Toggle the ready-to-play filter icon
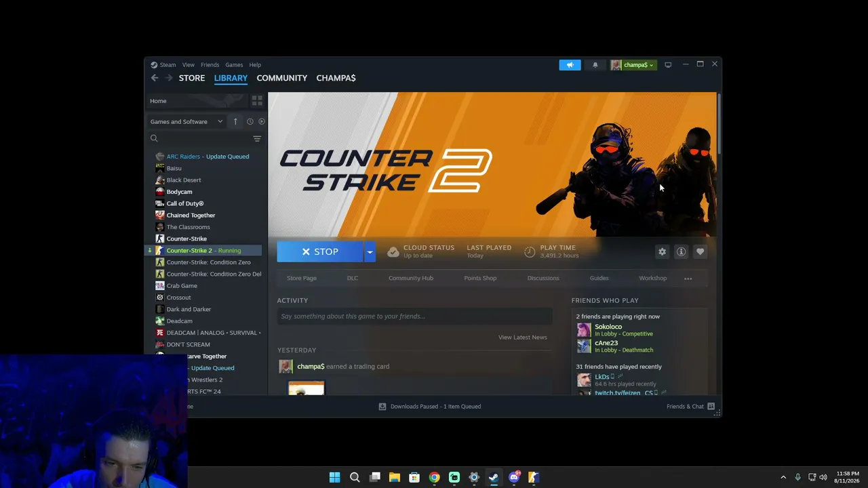This screenshot has height=488, width=868. pos(262,121)
